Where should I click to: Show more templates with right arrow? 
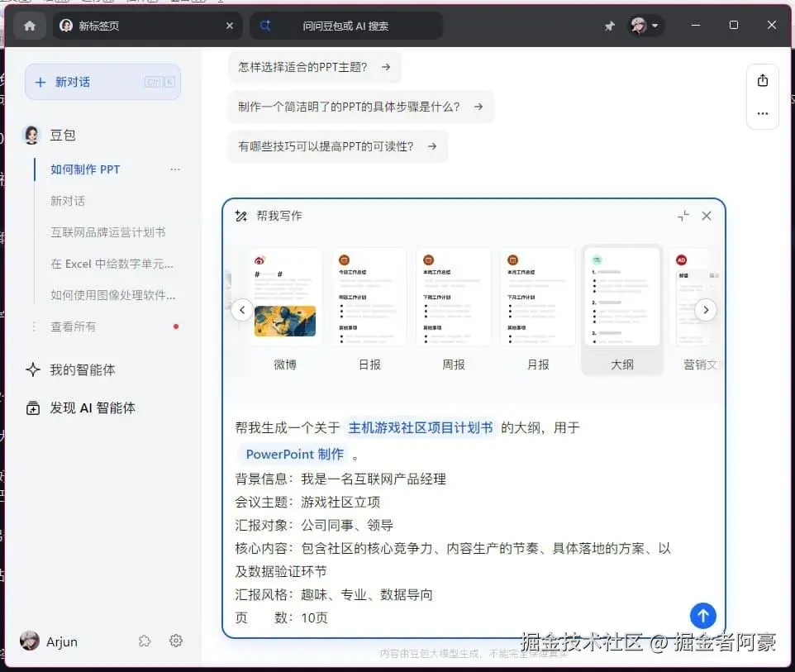[706, 310]
